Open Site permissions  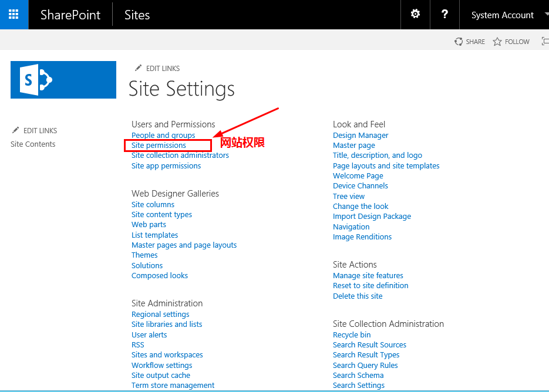pos(159,146)
